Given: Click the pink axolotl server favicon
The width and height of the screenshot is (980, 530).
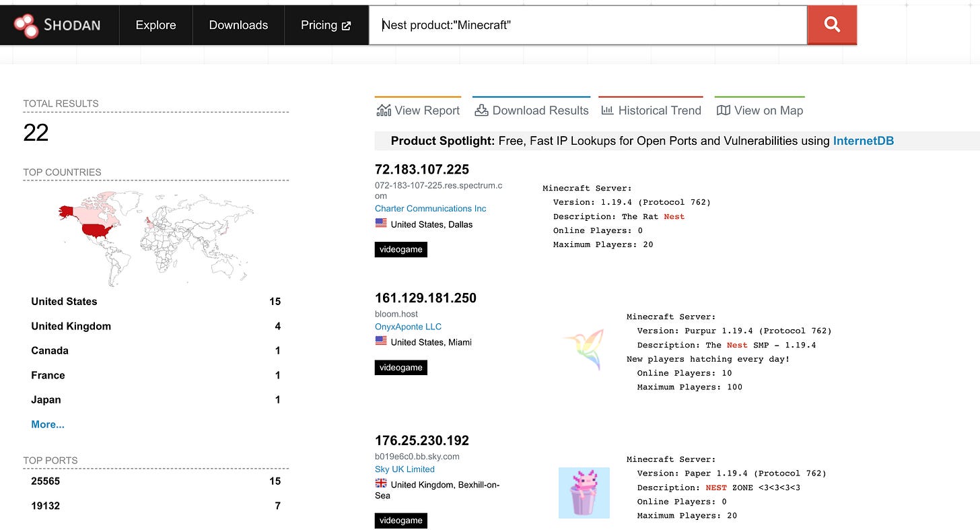Looking at the screenshot, I should click(584, 493).
